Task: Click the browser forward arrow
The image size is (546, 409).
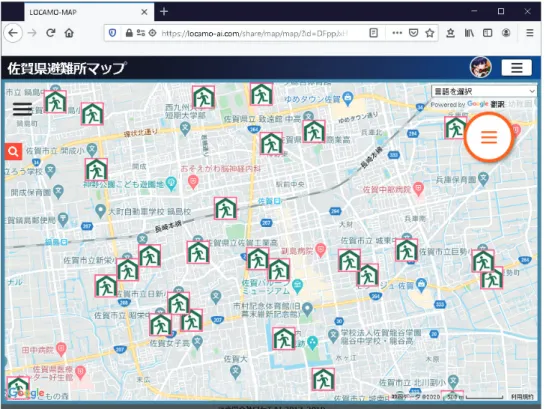Action: 32,33
